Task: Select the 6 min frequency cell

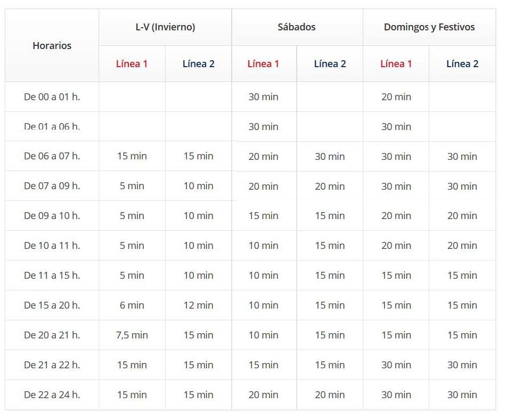Action: tap(132, 305)
